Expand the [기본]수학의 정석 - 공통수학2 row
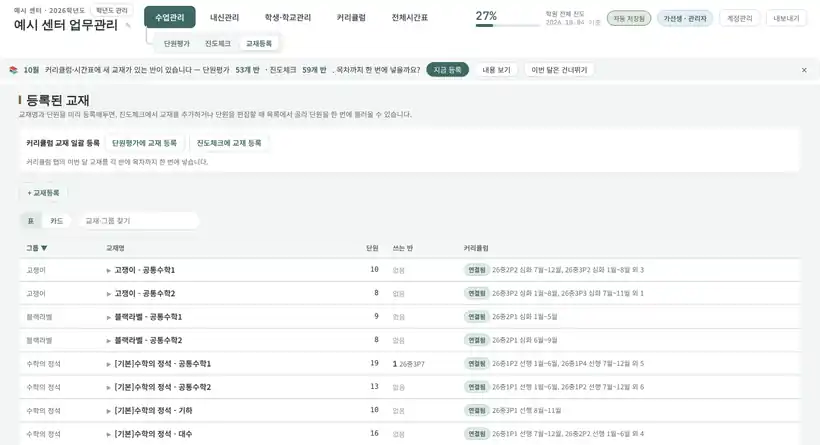 (x=108, y=387)
